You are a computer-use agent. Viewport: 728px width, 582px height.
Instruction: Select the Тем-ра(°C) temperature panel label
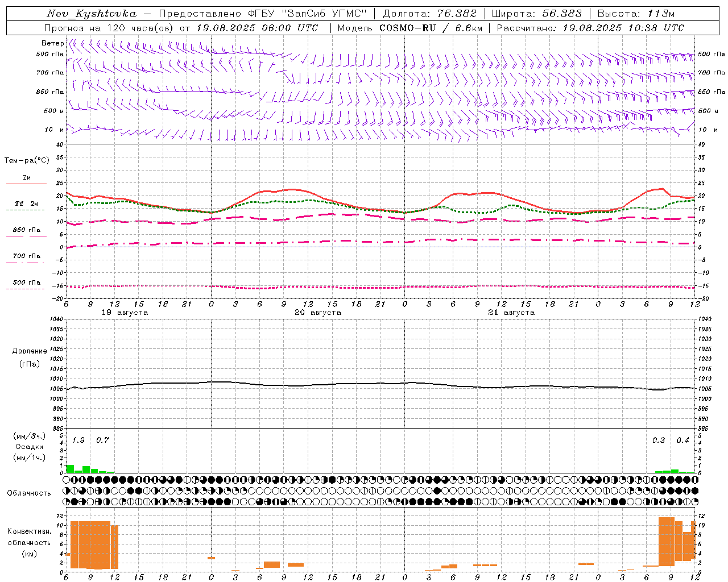pyautogui.click(x=27, y=161)
